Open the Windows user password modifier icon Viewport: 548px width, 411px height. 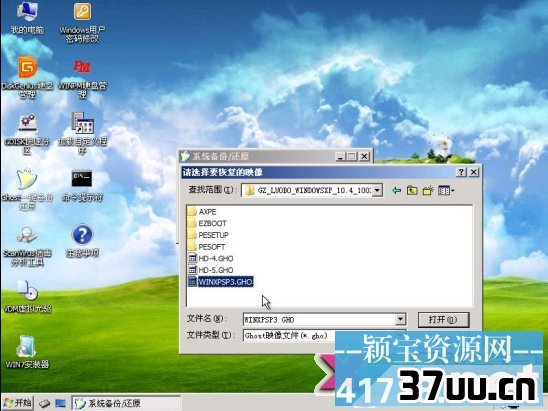[x=82, y=22]
